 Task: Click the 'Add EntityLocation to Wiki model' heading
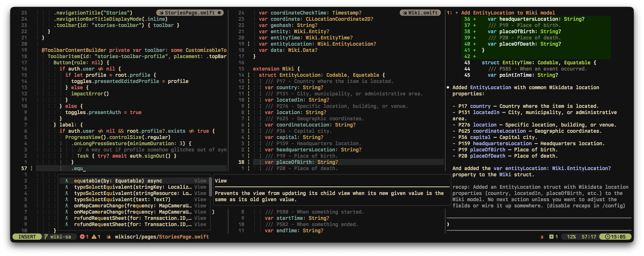coord(508,13)
